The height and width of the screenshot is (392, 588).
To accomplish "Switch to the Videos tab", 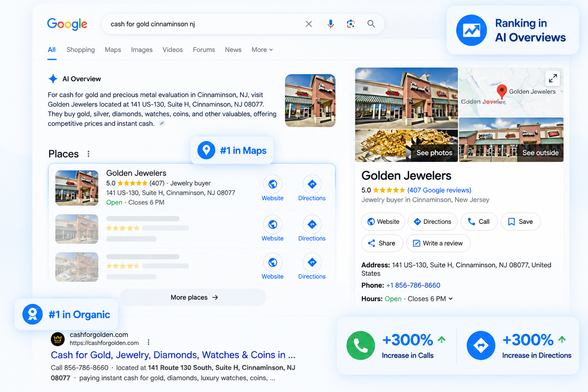I will coord(173,50).
